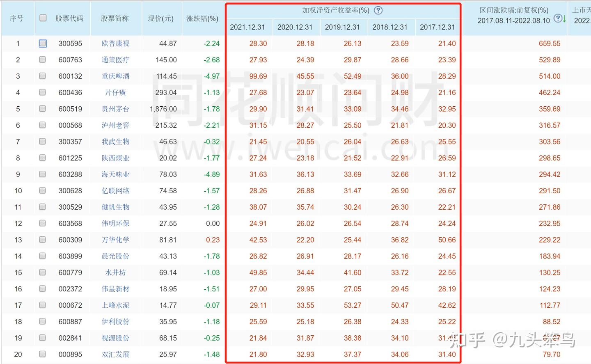This screenshot has width=591, height=364.
Task: Open the 加权净资产收益率 help question-mark icon
Action: coord(378,11)
